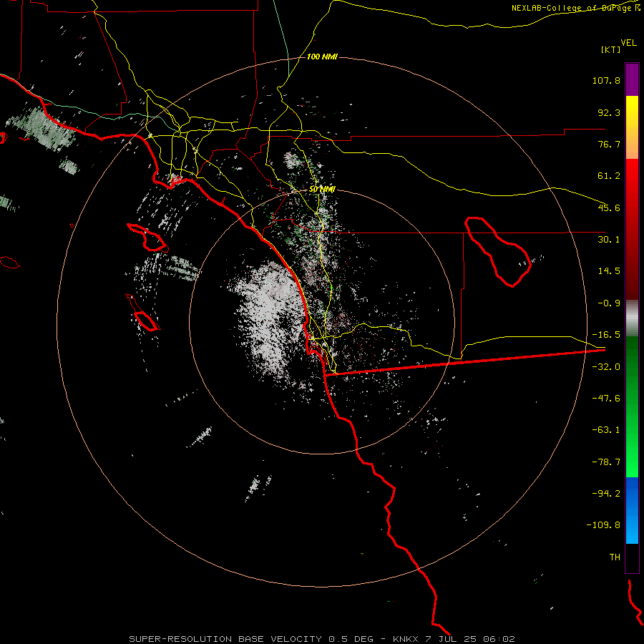Image resolution: width=644 pixels, height=644 pixels.
Task: Pick the gray near-zero segment of color scale
Action: coord(632,318)
